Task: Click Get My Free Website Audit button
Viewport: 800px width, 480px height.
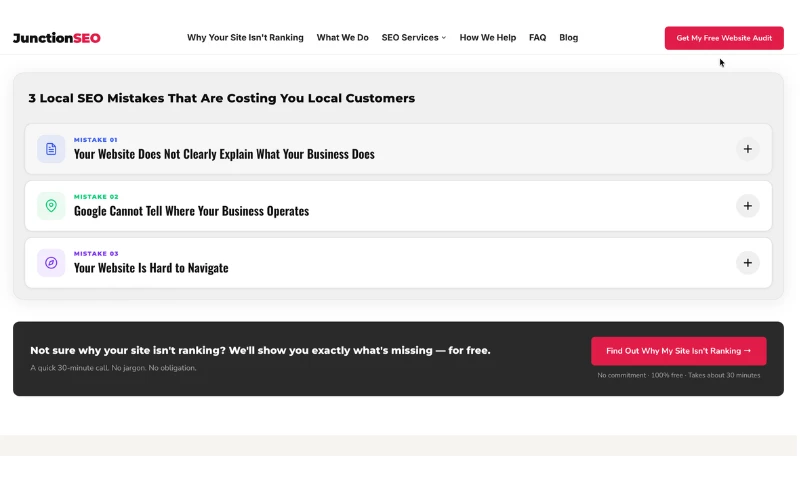Action: pyautogui.click(x=724, y=38)
